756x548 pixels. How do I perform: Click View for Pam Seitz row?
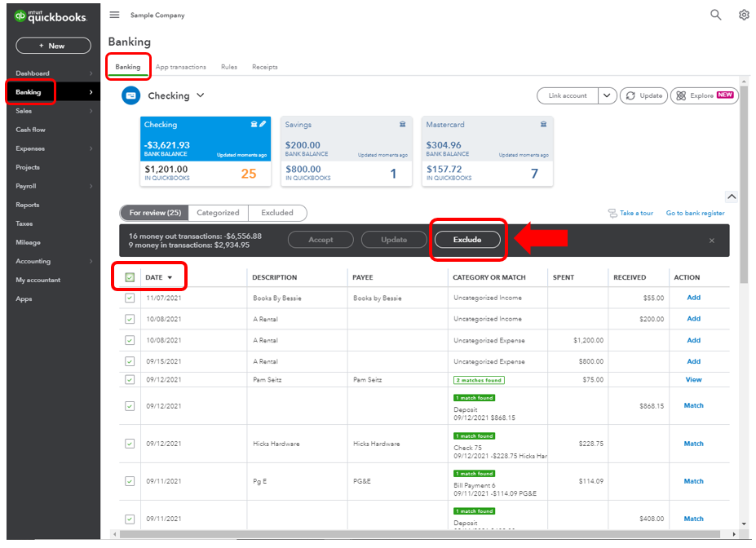pyautogui.click(x=693, y=380)
